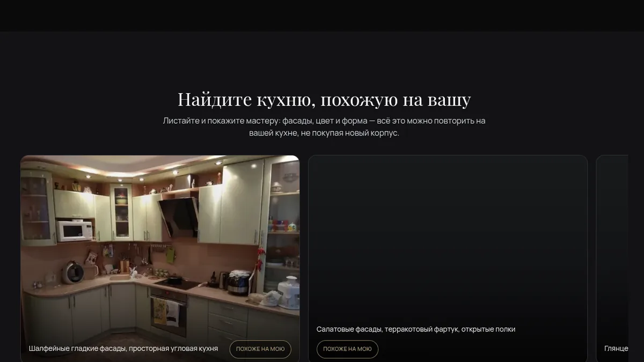Select caption 'Шалфейные гладкие фасады, просторная угловая кухня'
The width and height of the screenshot is (644, 362).
123,349
